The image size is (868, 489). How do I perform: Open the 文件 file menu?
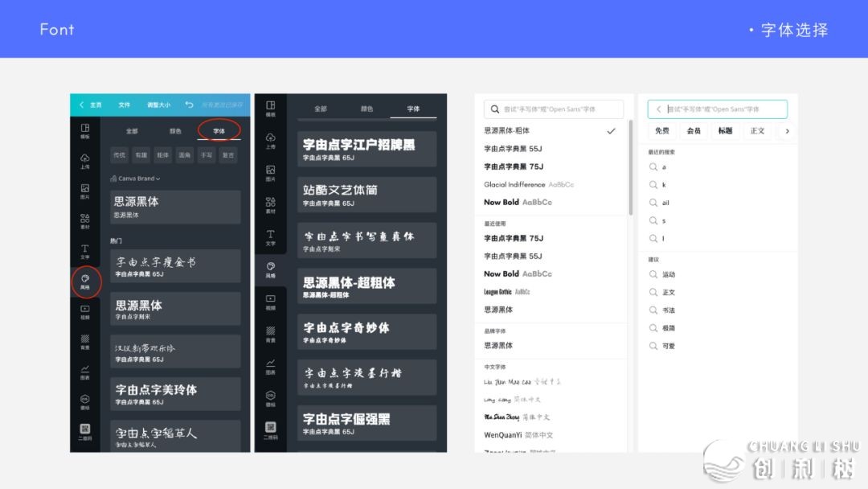125,105
